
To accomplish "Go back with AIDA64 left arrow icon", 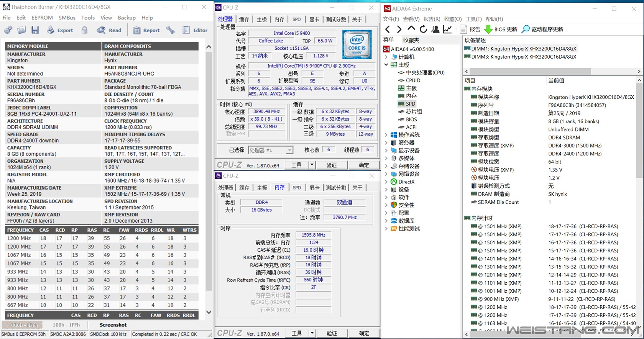I will point(388,29).
